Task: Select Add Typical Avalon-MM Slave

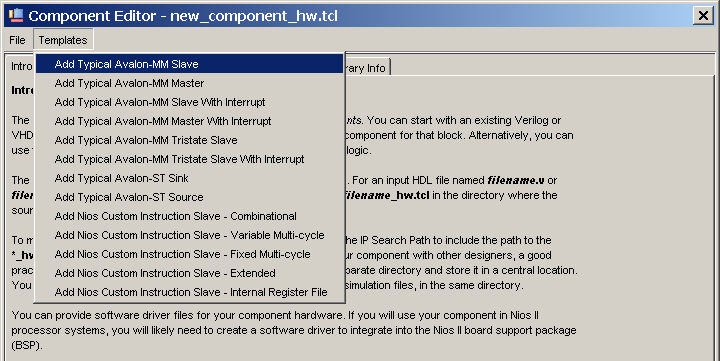Action: 190,64
